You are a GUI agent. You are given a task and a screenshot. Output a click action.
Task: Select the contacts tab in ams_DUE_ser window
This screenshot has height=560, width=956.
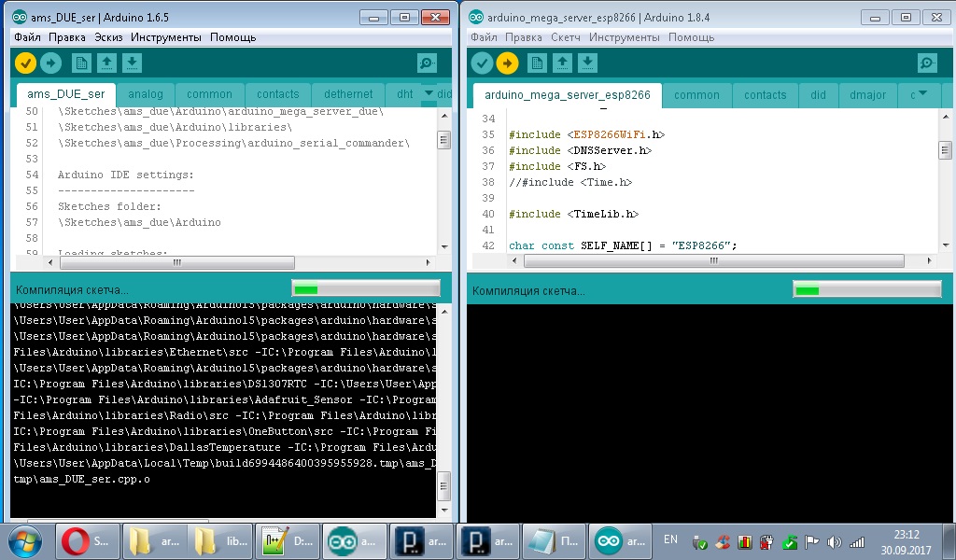[278, 94]
